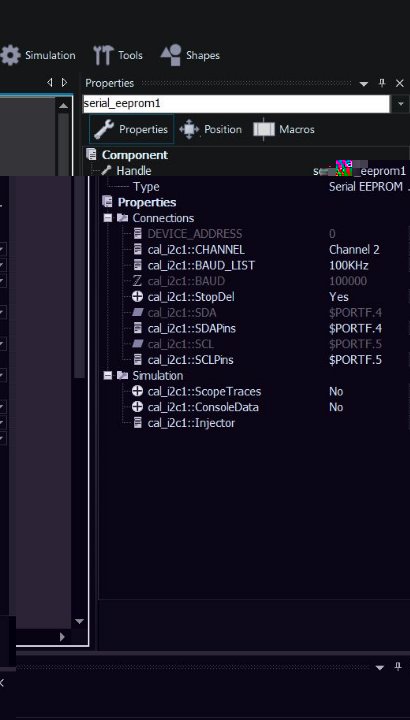This screenshot has height=720, width=410.
Task: Open the Shapes menu
Action: (190, 56)
